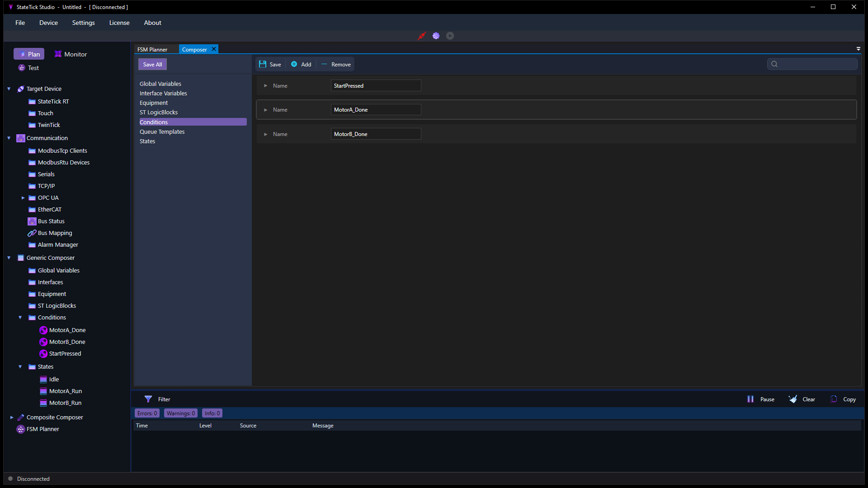Select the StateTick RT device
Screen dimensions: 868x488
pyautogui.click(x=49, y=102)
